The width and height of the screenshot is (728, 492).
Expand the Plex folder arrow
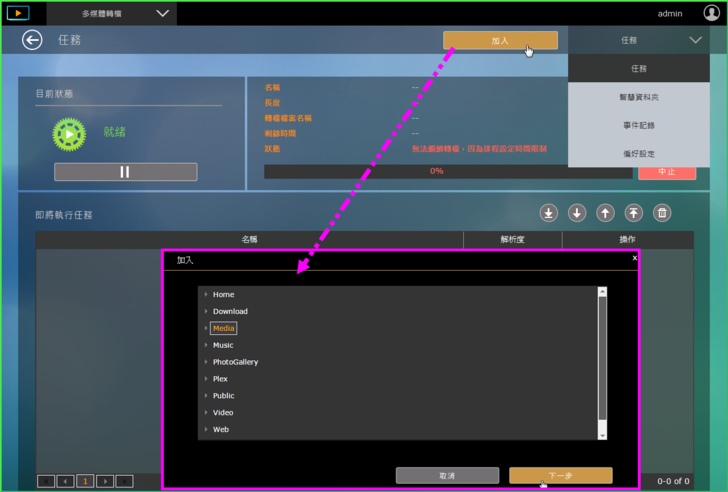206,379
